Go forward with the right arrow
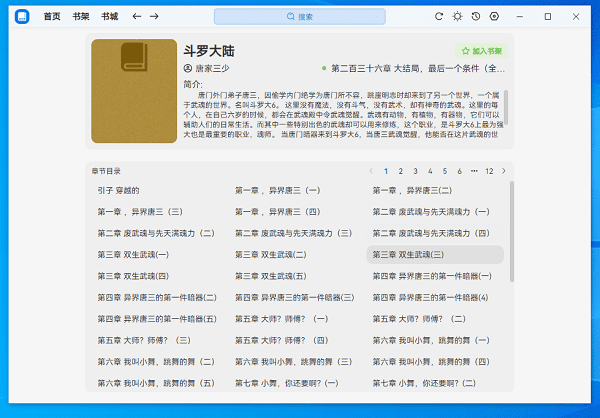 [x=154, y=16]
